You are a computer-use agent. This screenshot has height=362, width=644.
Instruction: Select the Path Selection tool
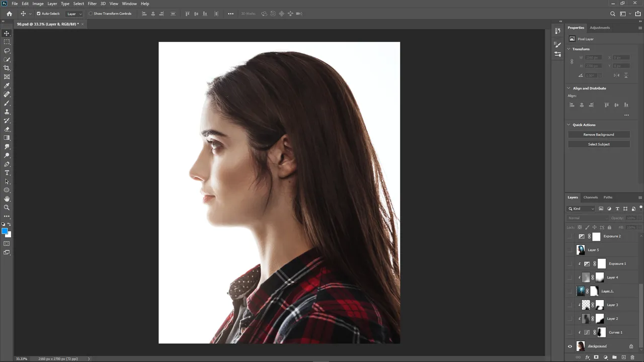pyautogui.click(x=7, y=182)
